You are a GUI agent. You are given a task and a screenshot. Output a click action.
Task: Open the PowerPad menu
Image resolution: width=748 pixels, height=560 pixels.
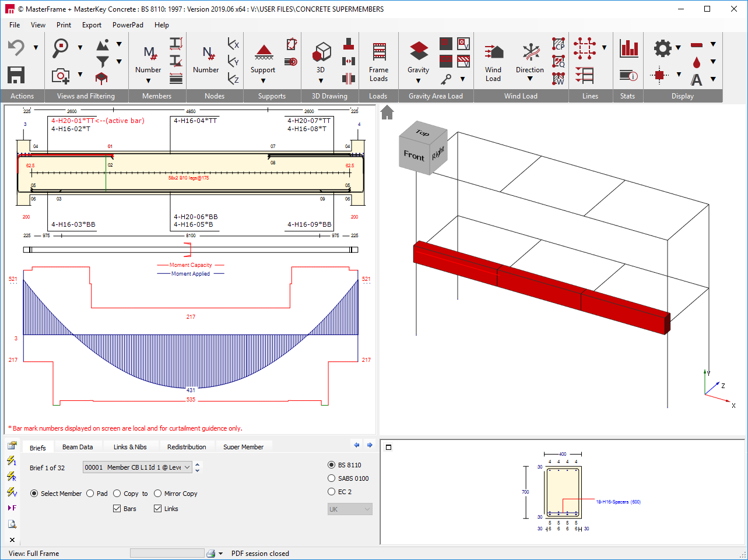coord(128,25)
